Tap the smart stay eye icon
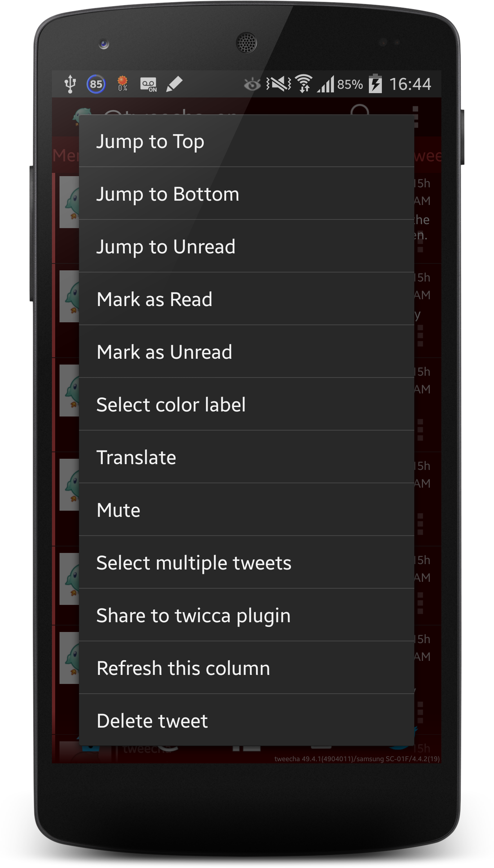This screenshot has width=494, height=868. pyautogui.click(x=252, y=84)
